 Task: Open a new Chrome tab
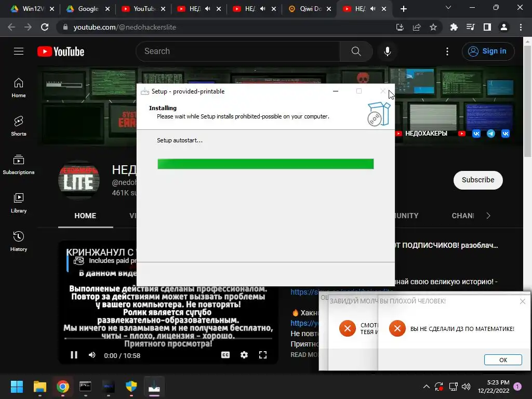[x=403, y=9]
